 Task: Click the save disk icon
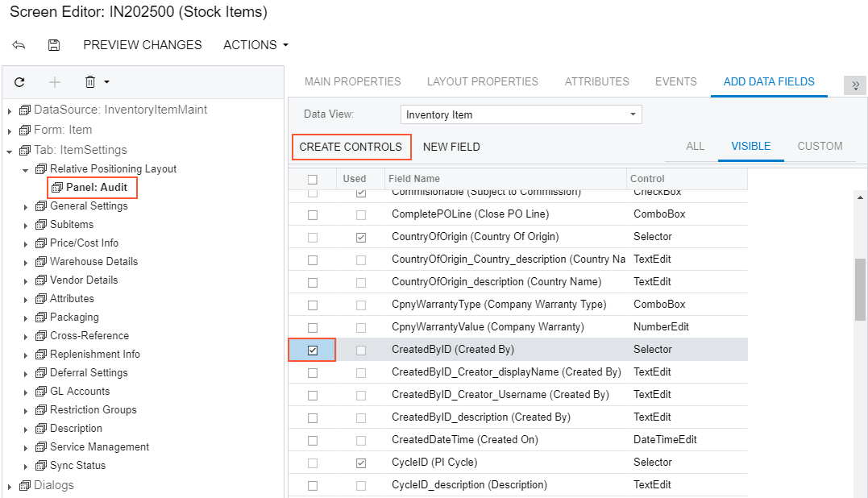(54, 45)
